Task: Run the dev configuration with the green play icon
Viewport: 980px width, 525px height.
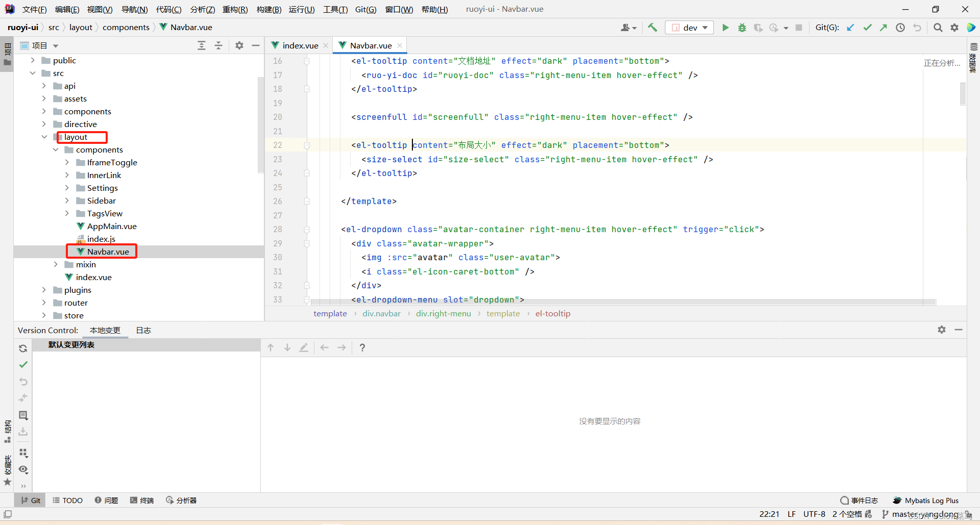Action: click(725, 27)
